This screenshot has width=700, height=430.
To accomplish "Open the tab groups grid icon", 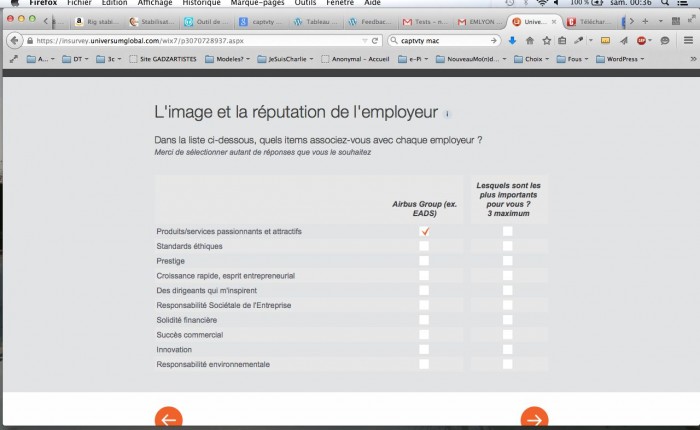I will (x=676, y=21).
